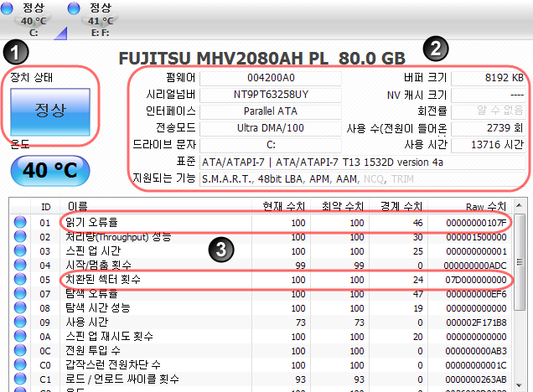The width and height of the screenshot is (533, 392).
Task: Select the 탐색 오류율 row name
Action: click(91, 293)
